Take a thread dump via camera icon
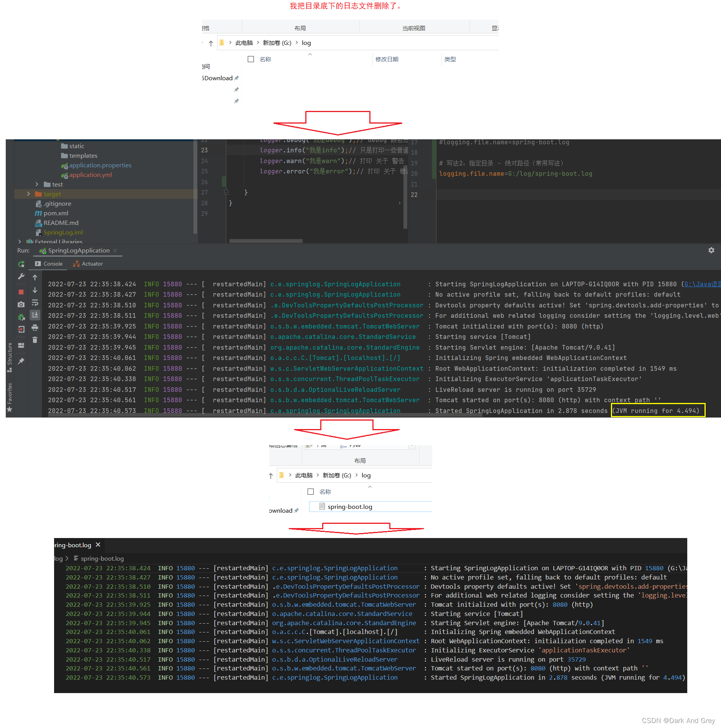The width and height of the screenshot is (721, 728). coord(21,304)
